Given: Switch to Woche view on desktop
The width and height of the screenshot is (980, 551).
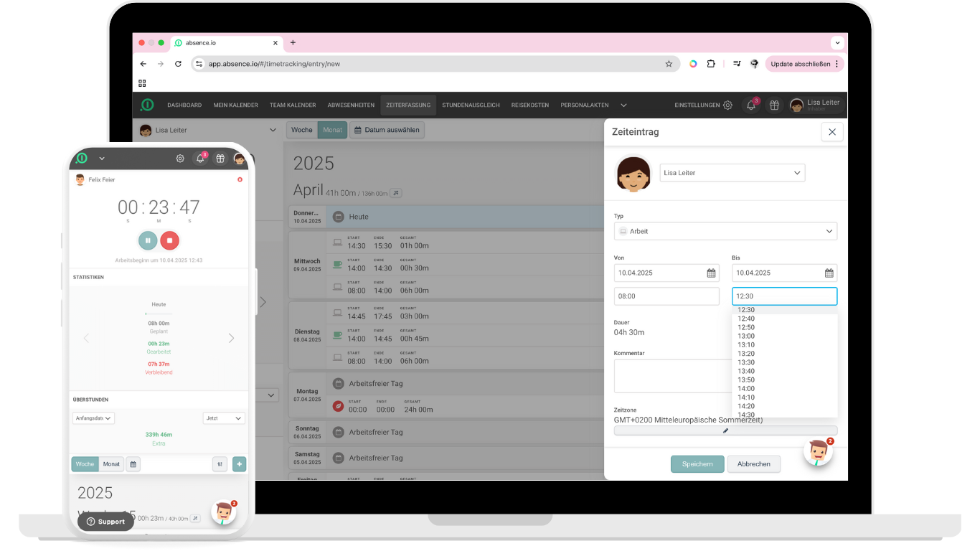Looking at the screenshot, I should (x=302, y=130).
